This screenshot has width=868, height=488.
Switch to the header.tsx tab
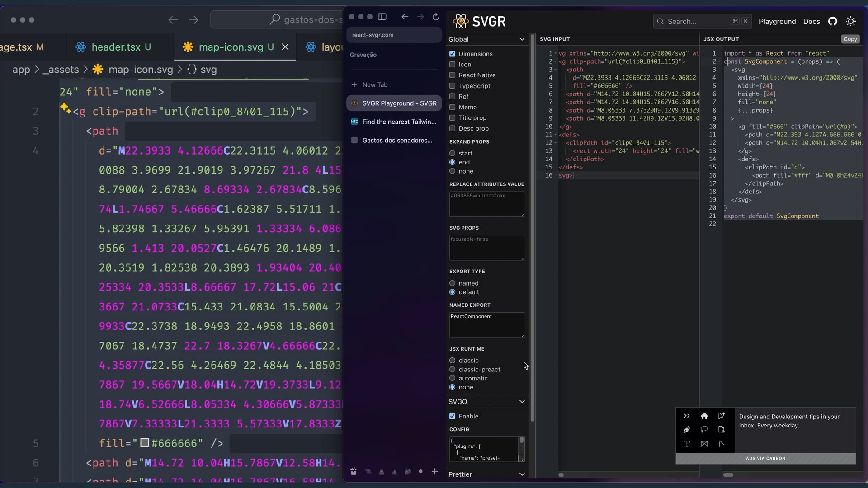point(116,47)
